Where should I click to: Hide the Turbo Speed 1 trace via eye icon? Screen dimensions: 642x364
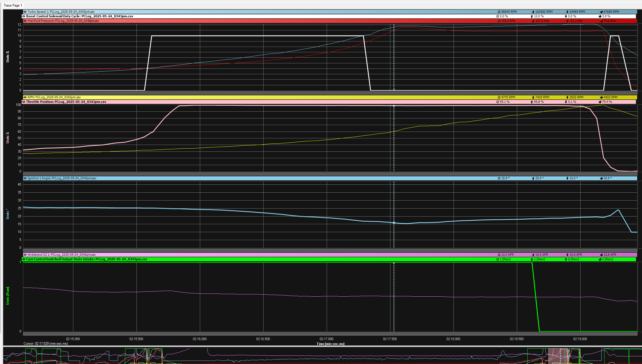point(25,12)
